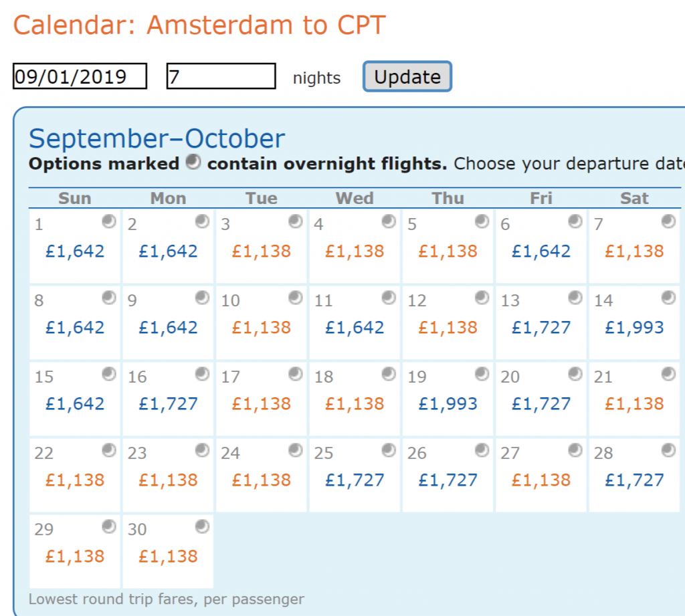Screen dimensions: 685x616
Task: Select £1,138 fare on Tuesday September 3
Action: click(x=262, y=251)
